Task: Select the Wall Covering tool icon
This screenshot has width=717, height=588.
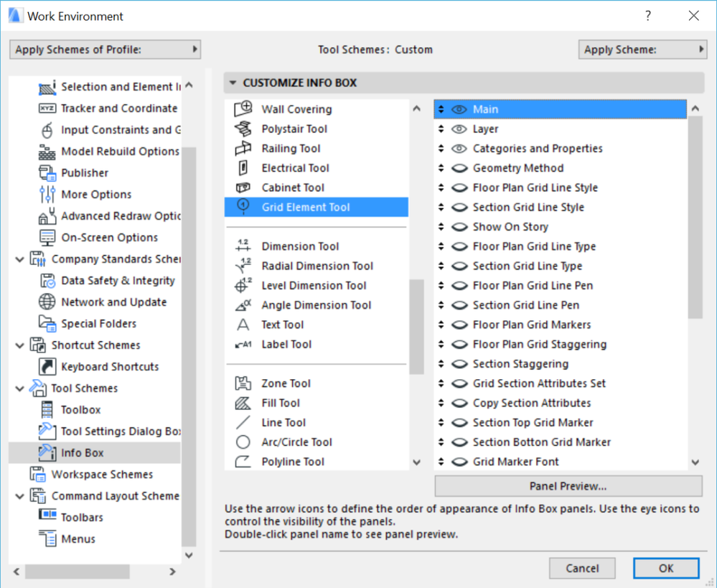Action: pos(243,109)
